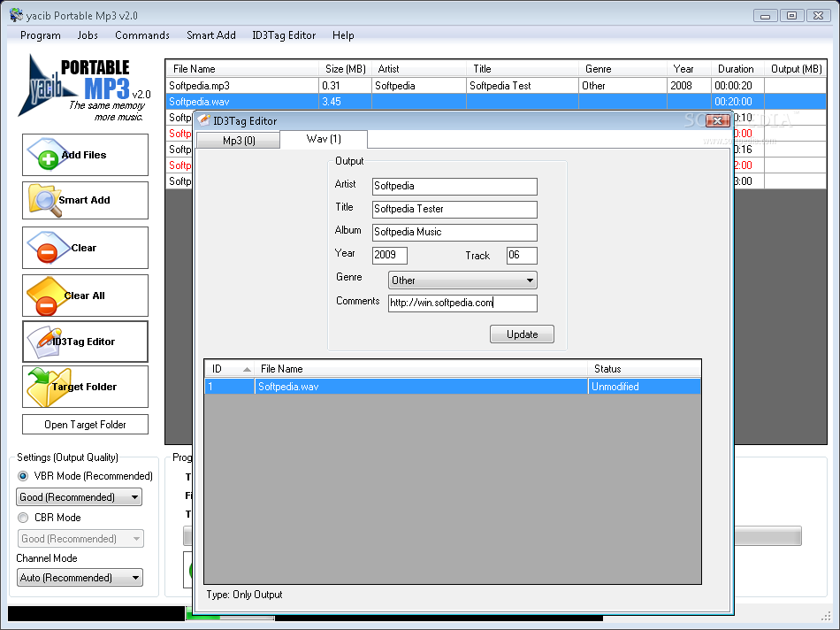Select Softpedia.mp3 row in file list
Viewport: 840px width, 630px height.
[495, 86]
